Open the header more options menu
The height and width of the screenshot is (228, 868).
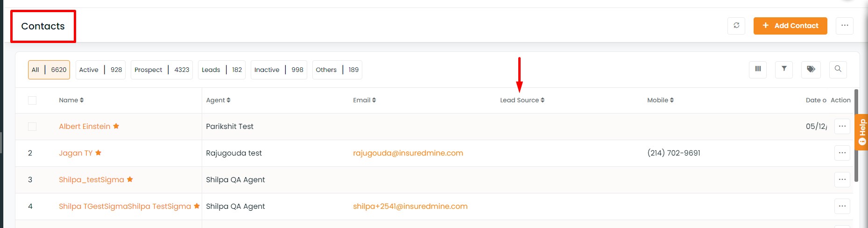click(845, 26)
